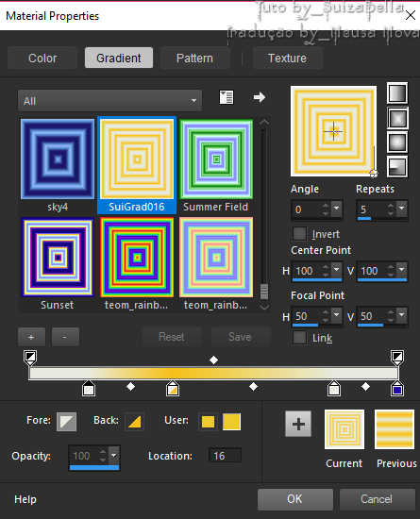Select the Rectangular gradient style icon
420x519 pixels.
point(397,118)
